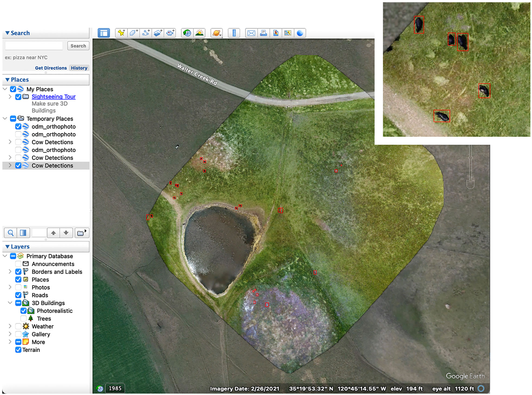The height and width of the screenshot is (395, 532).
Task: Expand the highlighted Cow Detections node
Action: point(10,165)
